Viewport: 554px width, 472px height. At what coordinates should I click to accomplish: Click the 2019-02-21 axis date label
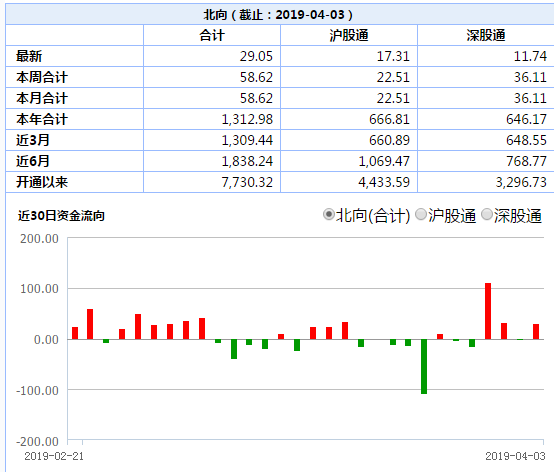tap(54, 456)
